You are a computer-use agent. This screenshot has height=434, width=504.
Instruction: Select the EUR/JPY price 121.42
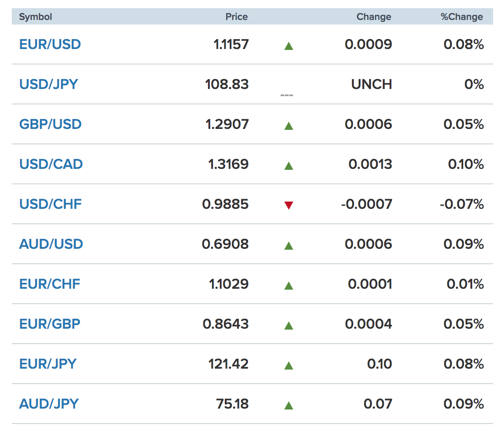pos(228,364)
